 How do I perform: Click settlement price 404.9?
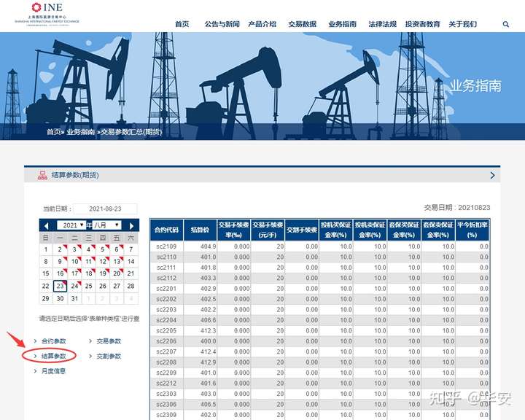click(209, 246)
